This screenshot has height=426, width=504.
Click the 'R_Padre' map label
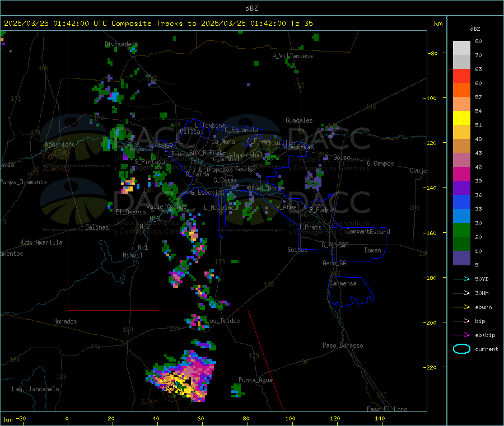[321, 210]
